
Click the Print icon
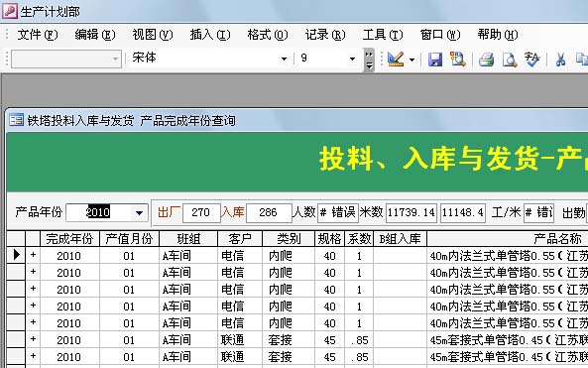coord(487,60)
